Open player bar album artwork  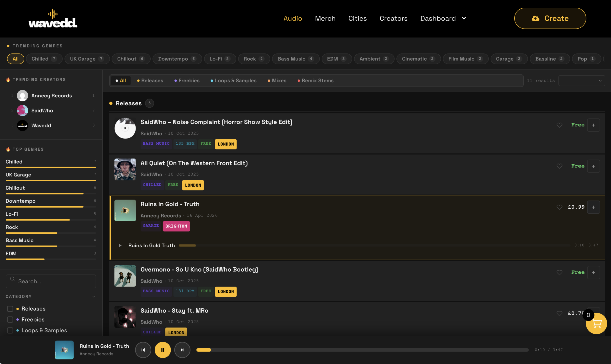pyautogui.click(x=64, y=350)
